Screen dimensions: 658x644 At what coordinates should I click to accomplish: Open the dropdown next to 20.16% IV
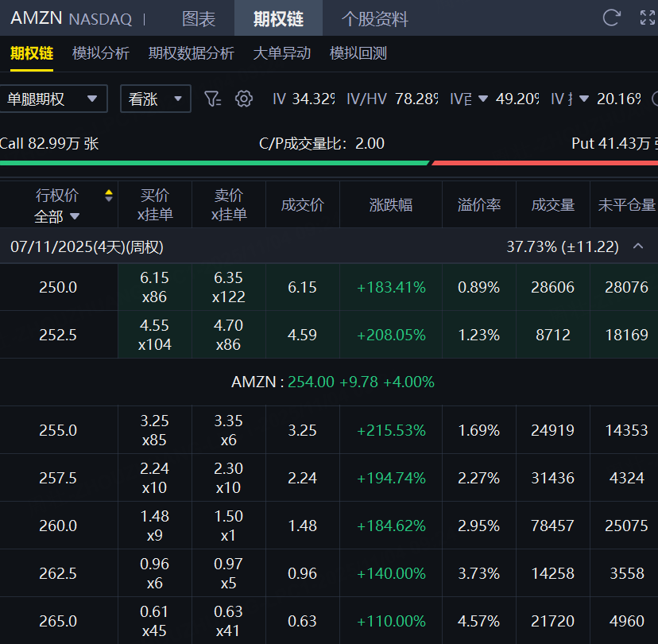(584, 99)
